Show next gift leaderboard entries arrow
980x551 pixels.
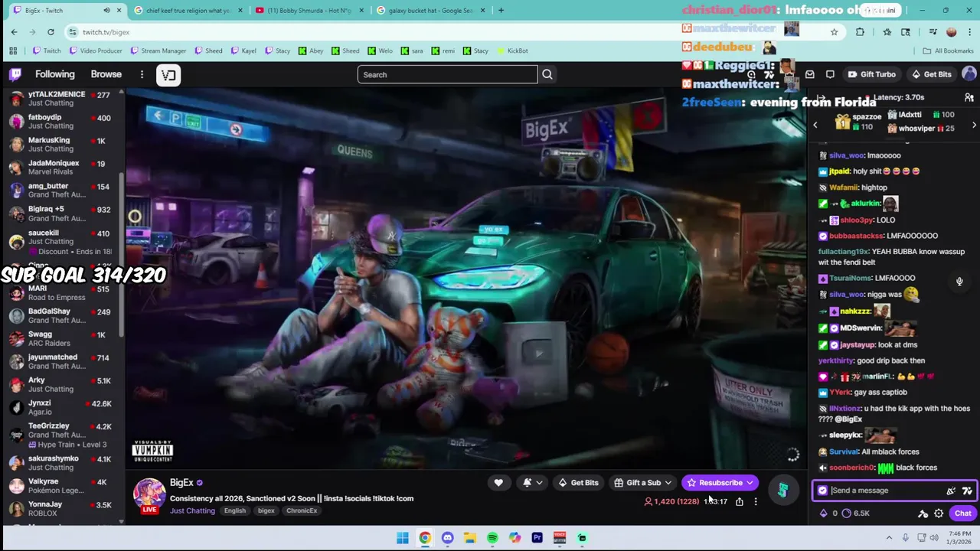click(x=974, y=125)
